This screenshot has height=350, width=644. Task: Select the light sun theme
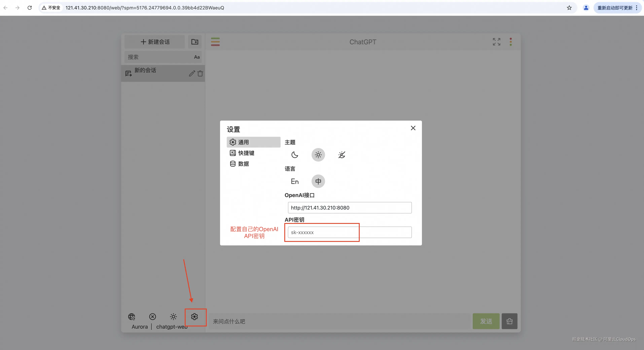coord(318,155)
